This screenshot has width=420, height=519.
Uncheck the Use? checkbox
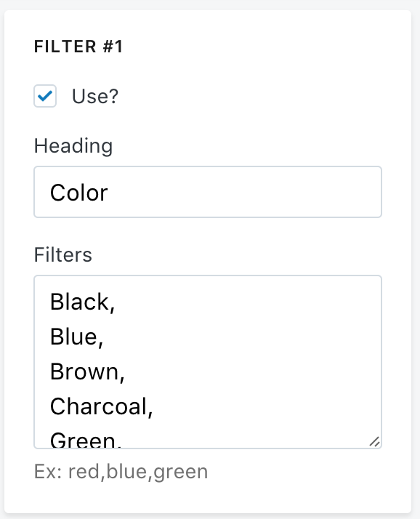[x=45, y=96]
